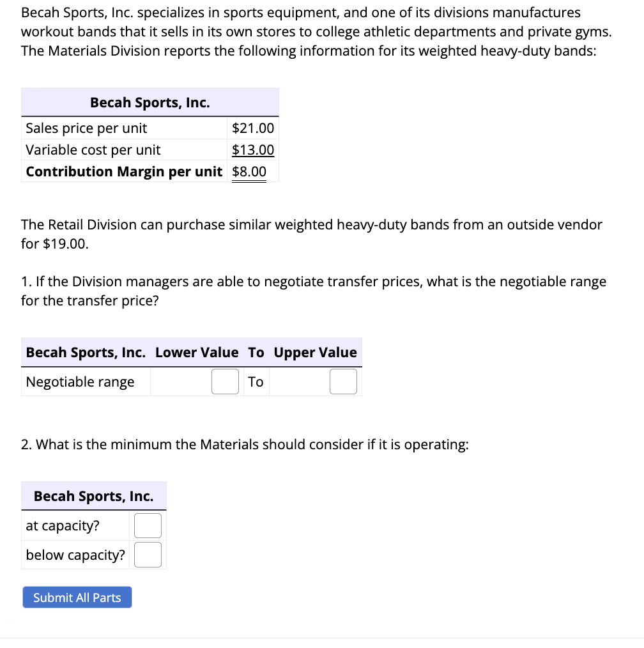Image resolution: width=644 pixels, height=648 pixels.
Task: Select the $13.00 variable cost value
Action: click(254, 150)
